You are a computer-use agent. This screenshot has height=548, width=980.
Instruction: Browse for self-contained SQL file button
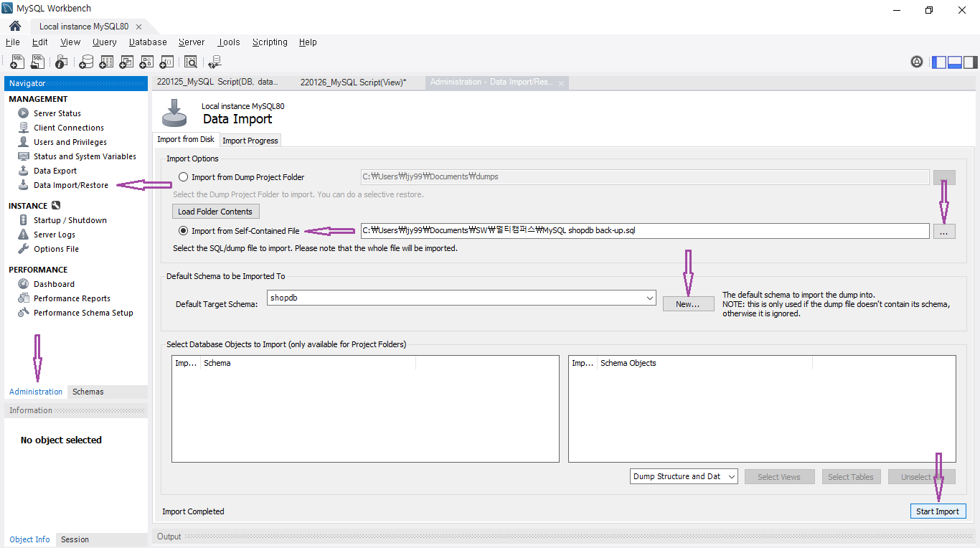coord(944,232)
